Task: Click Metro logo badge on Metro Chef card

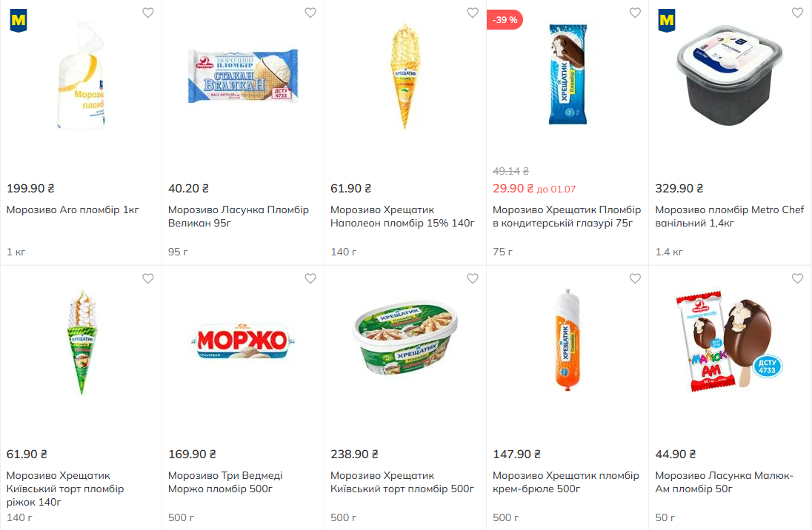Action: pos(667,21)
